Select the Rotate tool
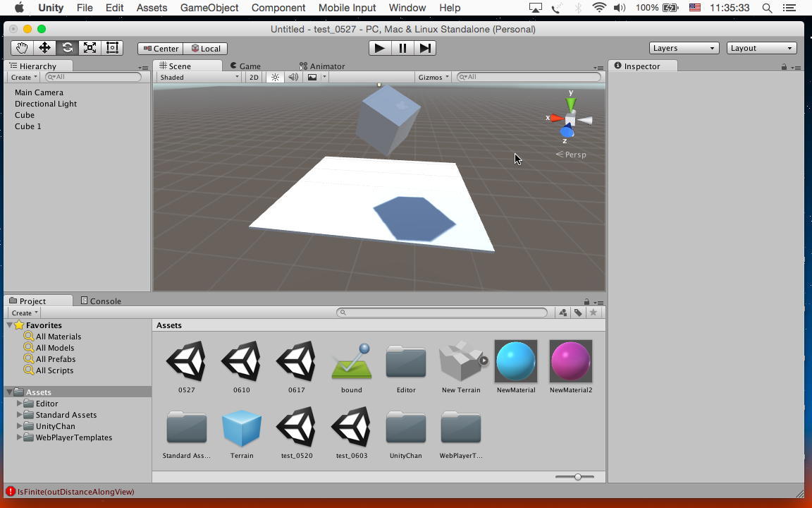This screenshot has height=508, width=812. pyautogui.click(x=67, y=48)
